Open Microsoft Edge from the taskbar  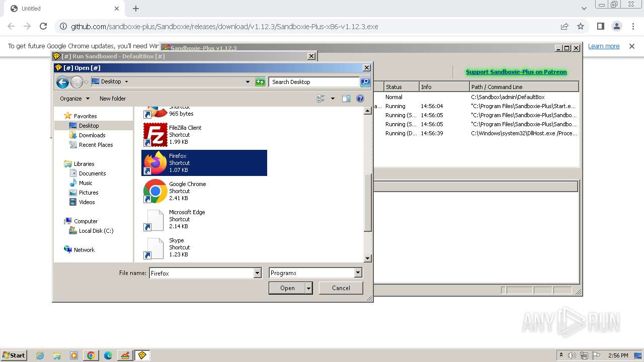108,355
